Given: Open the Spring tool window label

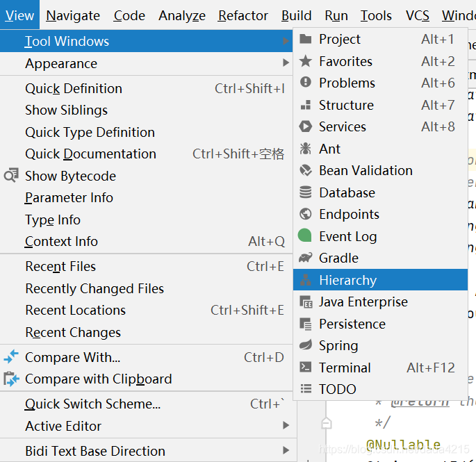Looking at the screenshot, I should 338,346.
